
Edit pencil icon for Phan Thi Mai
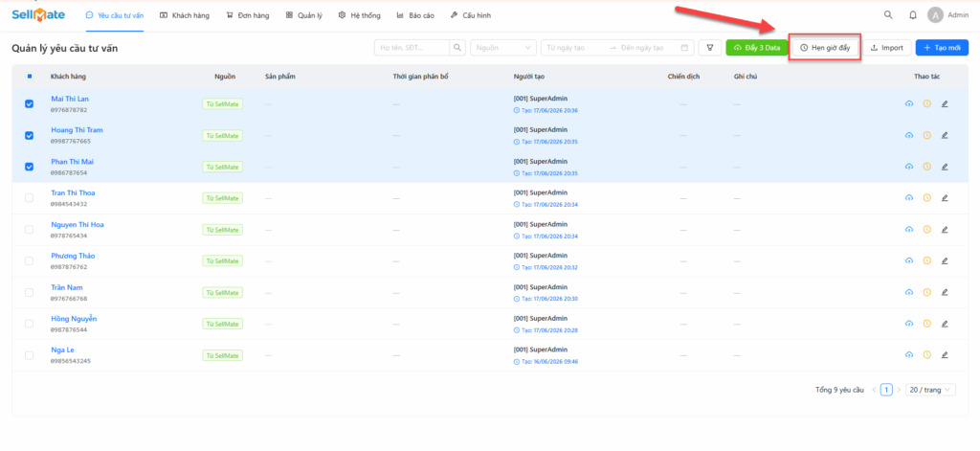click(945, 167)
